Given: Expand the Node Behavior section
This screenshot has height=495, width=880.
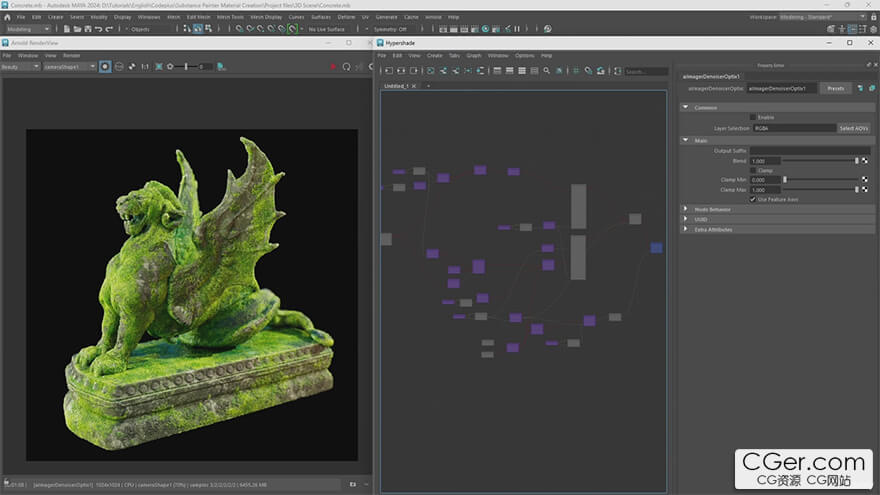Looking at the screenshot, I should click(685, 209).
